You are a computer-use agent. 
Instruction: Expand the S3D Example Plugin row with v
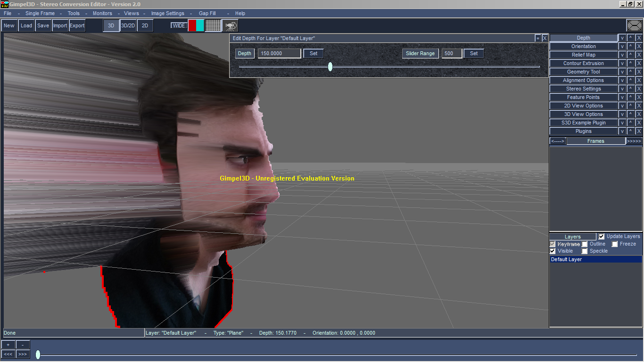coord(622,123)
